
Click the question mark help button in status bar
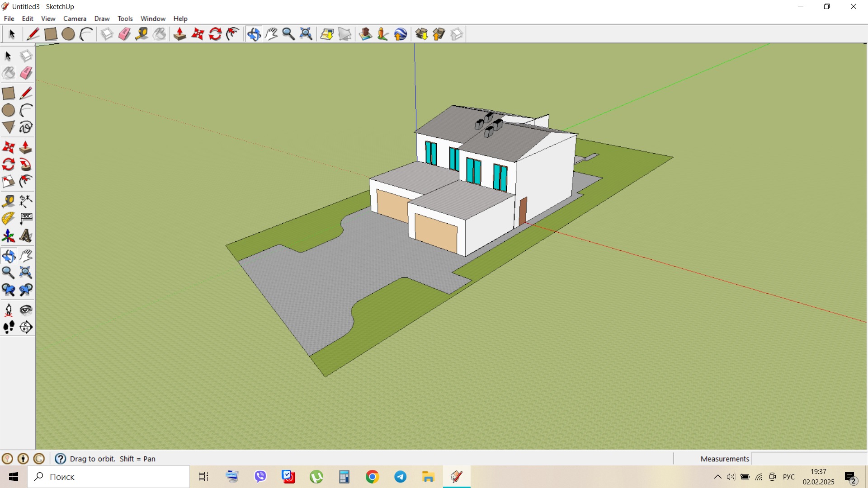pos(60,459)
